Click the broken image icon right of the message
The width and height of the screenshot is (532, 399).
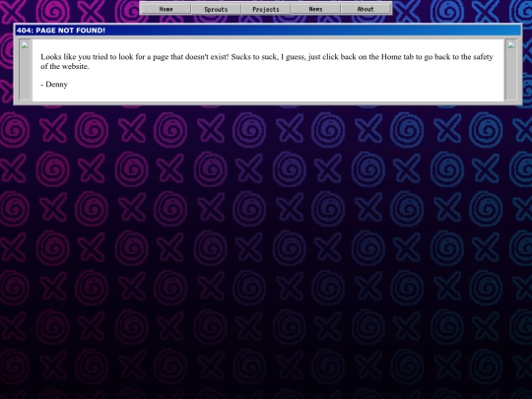pyautogui.click(x=511, y=45)
